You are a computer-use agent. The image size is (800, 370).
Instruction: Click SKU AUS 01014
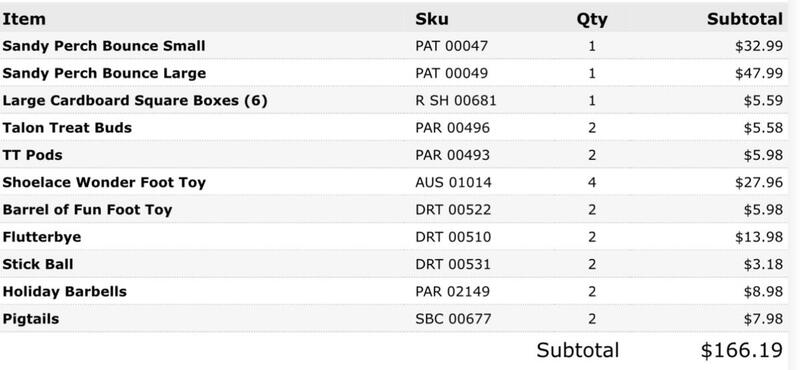coord(454,182)
